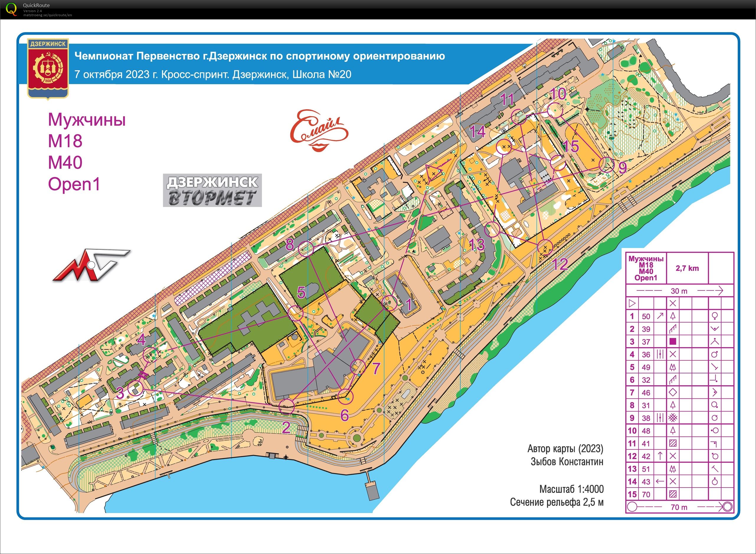Click the map title 'Чемпионат Первенство г.Дзержинск'
The height and width of the screenshot is (554, 756).
[x=259, y=56]
